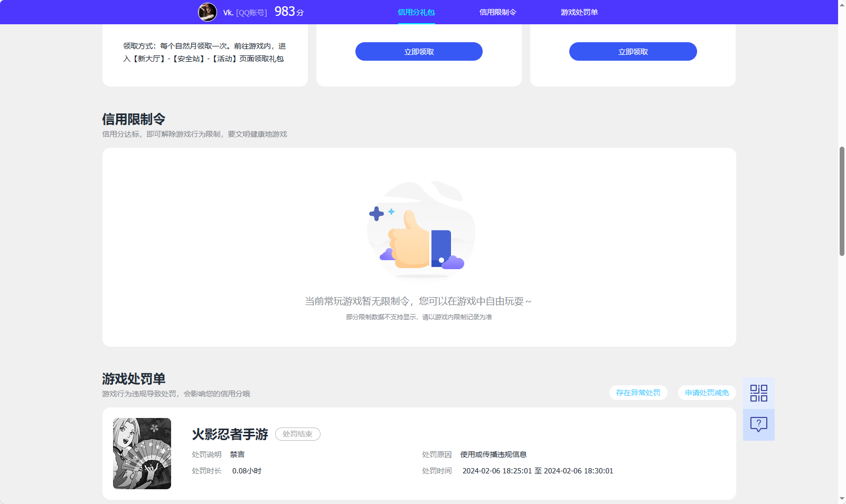
Task: Click the username Vk. [QQ账号] in the header
Action: coord(245,13)
